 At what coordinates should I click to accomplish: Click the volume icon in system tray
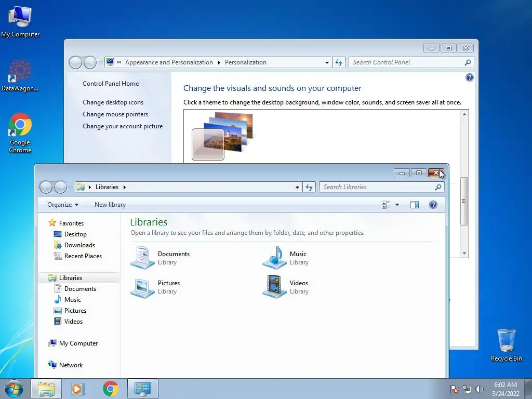[x=480, y=389]
